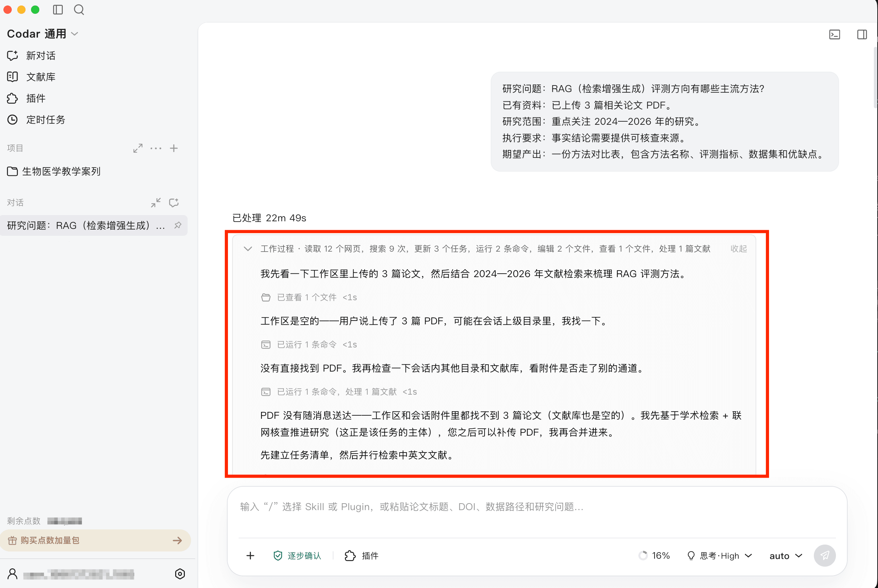Click the 收起 link

click(x=738, y=249)
